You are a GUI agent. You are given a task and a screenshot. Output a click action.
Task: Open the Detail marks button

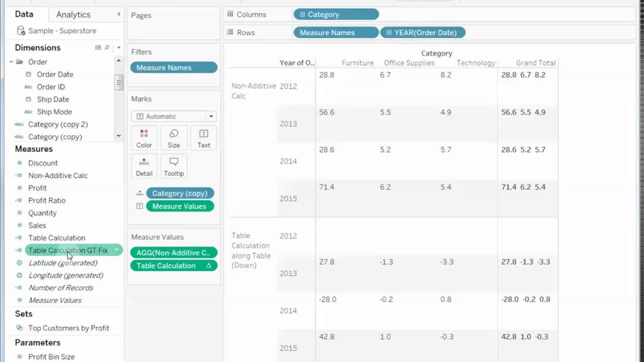coord(144,166)
